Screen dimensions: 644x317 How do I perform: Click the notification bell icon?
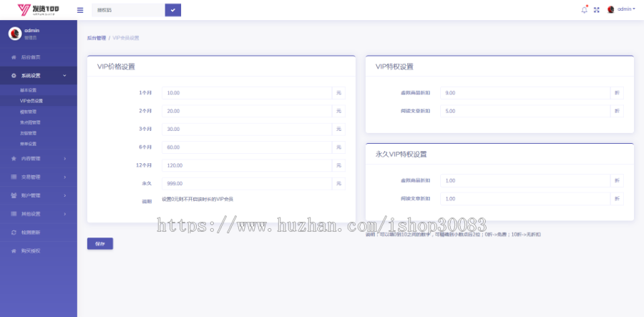(x=584, y=9)
